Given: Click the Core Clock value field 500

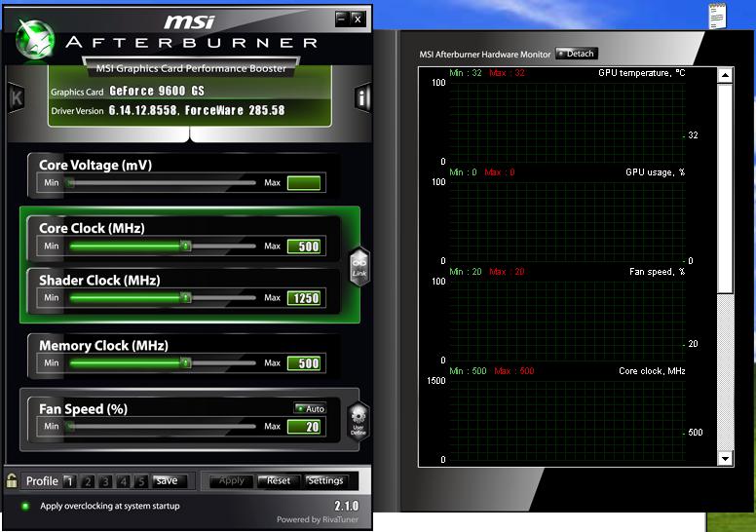Looking at the screenshot, I should (304, 247).
